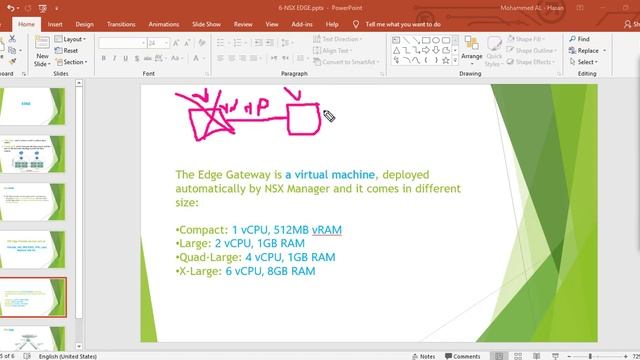Viewport: 640px width, 360px height.
Task: Click the Replace button
Action: point(584,50)
